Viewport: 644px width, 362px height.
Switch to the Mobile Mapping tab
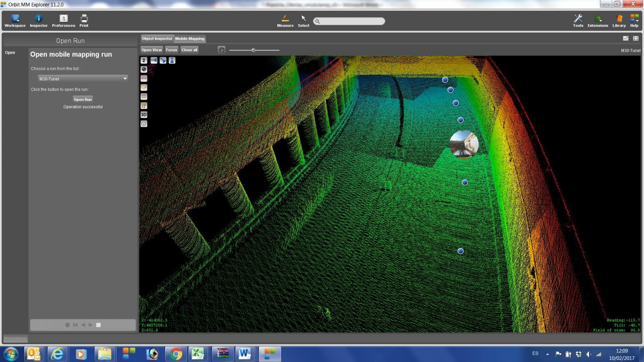tap(190, 39)
